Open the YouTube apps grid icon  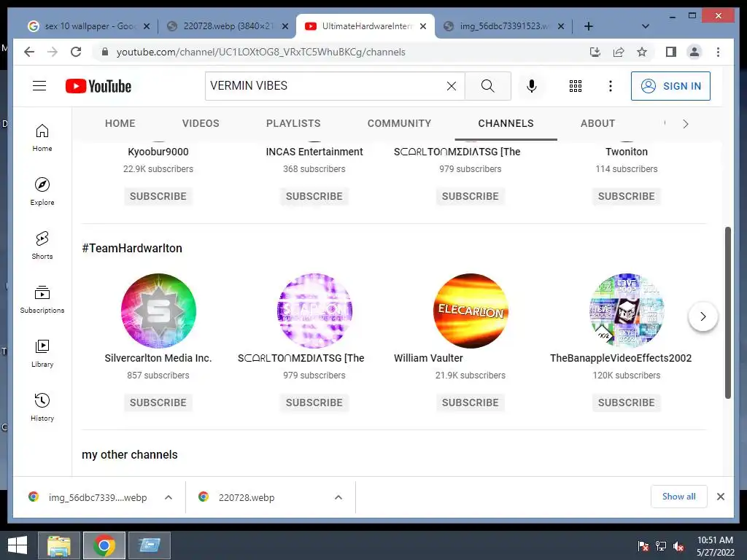576,86
